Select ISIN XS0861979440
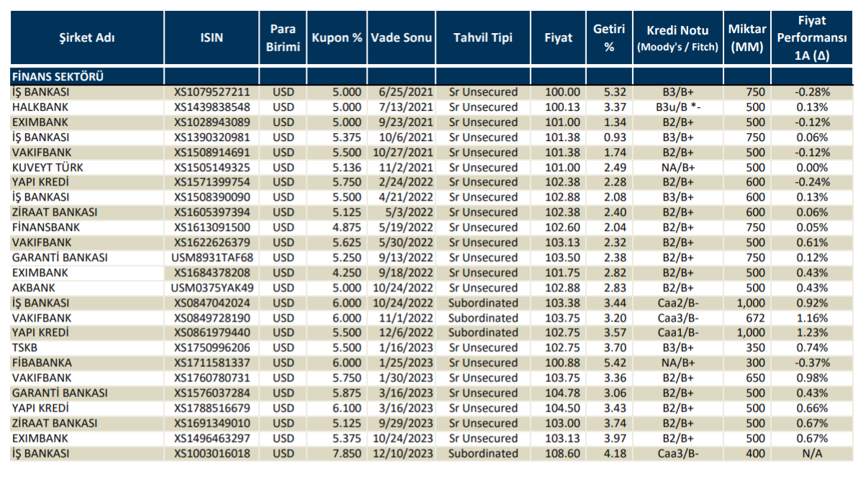 point(211,333)
